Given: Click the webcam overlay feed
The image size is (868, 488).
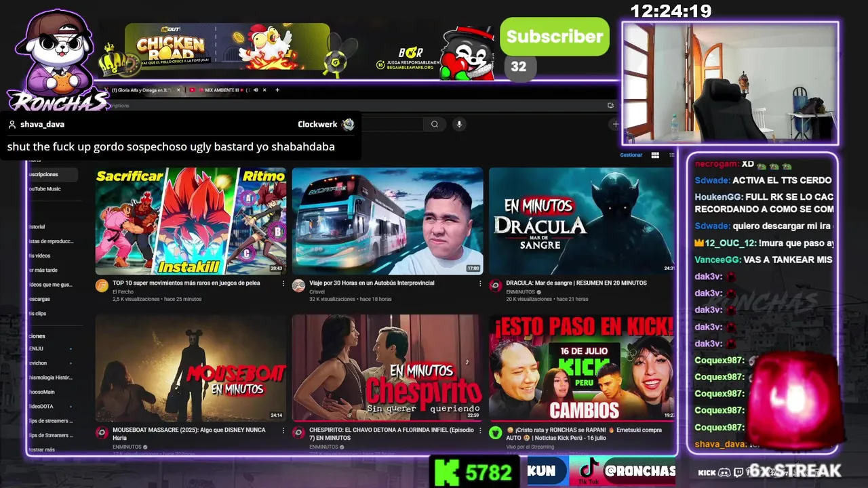Looking at the screenshot, I should pyautogui.click(x=730, y=83).
